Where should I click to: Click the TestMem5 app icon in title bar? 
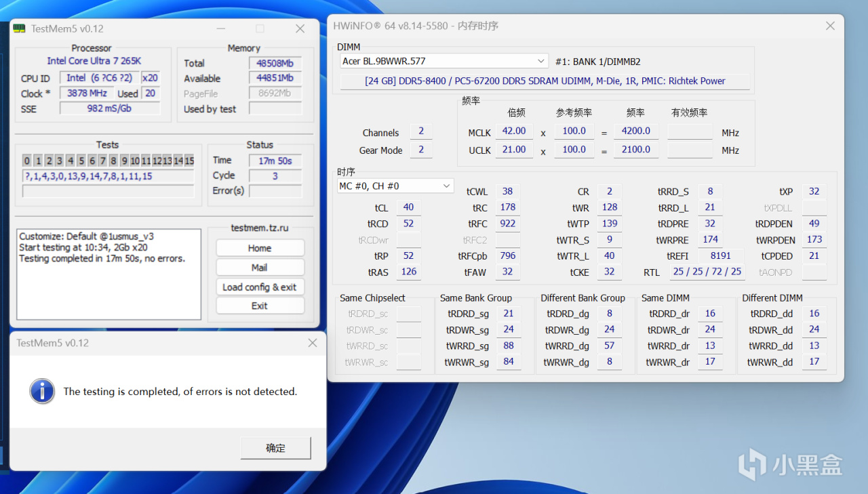(20, 28)
